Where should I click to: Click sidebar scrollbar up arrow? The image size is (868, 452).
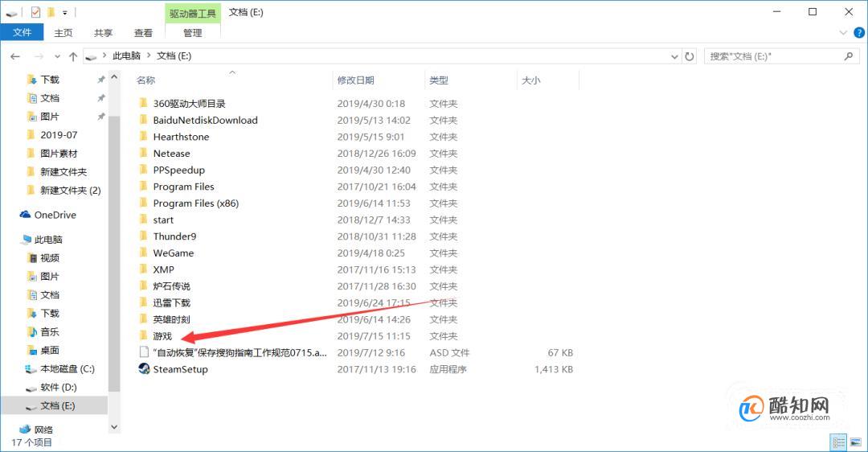[x=114, y=77]
